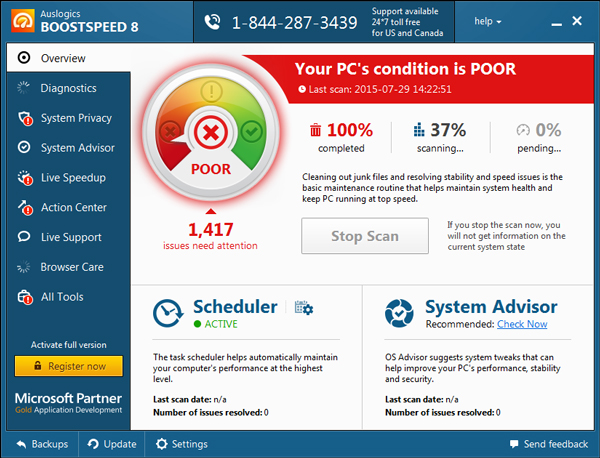
Task: Switch to Live Speedup
Action: tap(68, 178)
